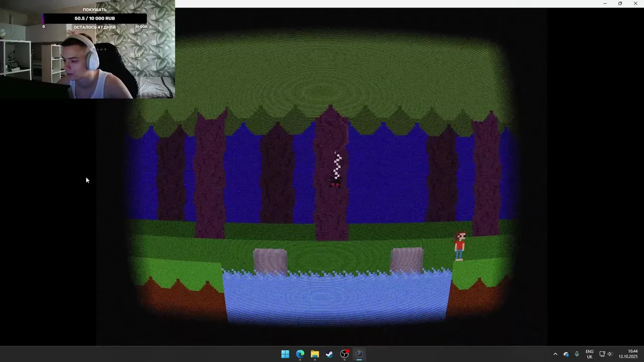Open the Windows Start menu
Screen dimensions: 644x362
[285, 354]
